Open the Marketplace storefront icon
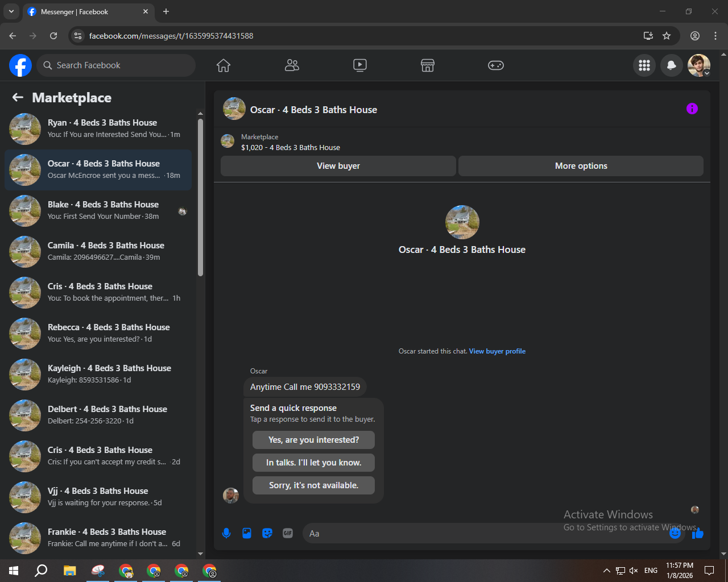This screenshot has width=728, height=582. coord(428,65)
